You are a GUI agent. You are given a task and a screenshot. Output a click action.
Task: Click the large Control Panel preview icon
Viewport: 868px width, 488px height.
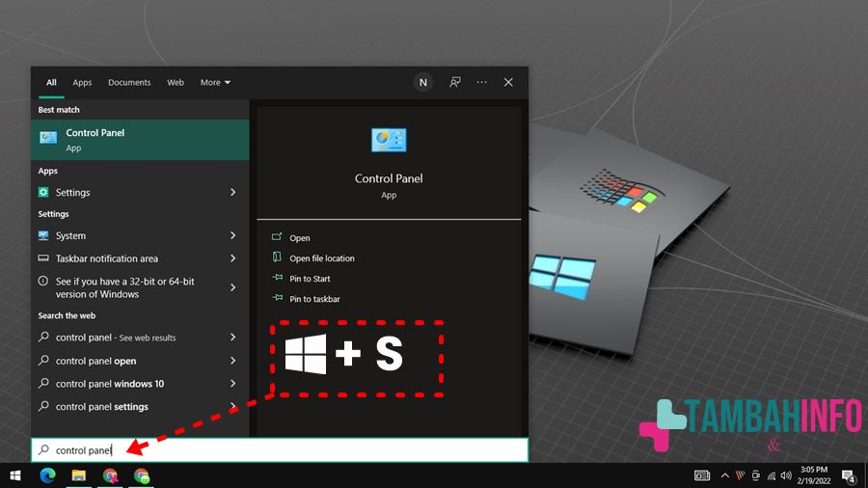point(389,140)
